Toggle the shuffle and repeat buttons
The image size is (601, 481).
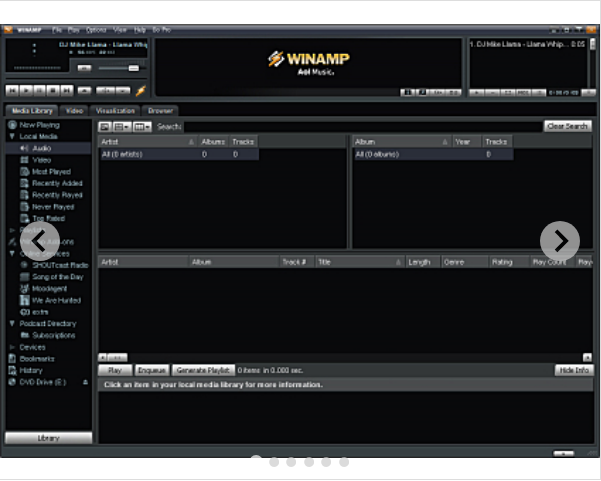pos(113,91)
